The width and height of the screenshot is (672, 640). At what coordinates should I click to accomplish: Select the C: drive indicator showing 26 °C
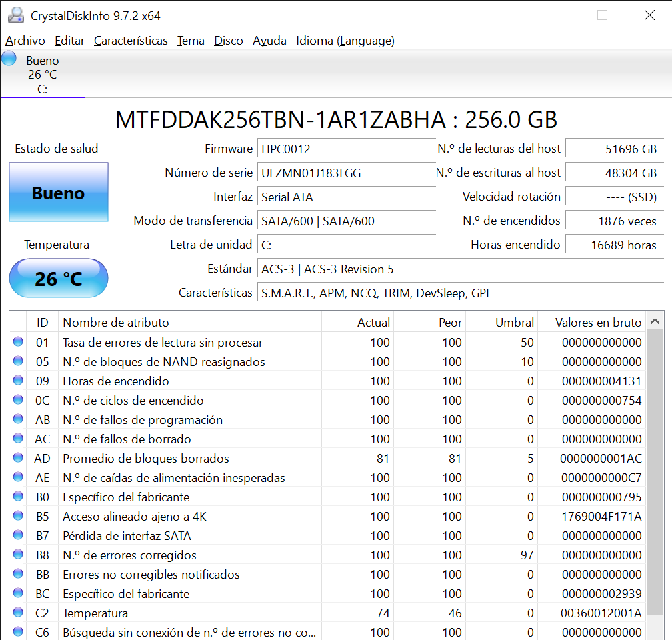(x=42, y=73)
